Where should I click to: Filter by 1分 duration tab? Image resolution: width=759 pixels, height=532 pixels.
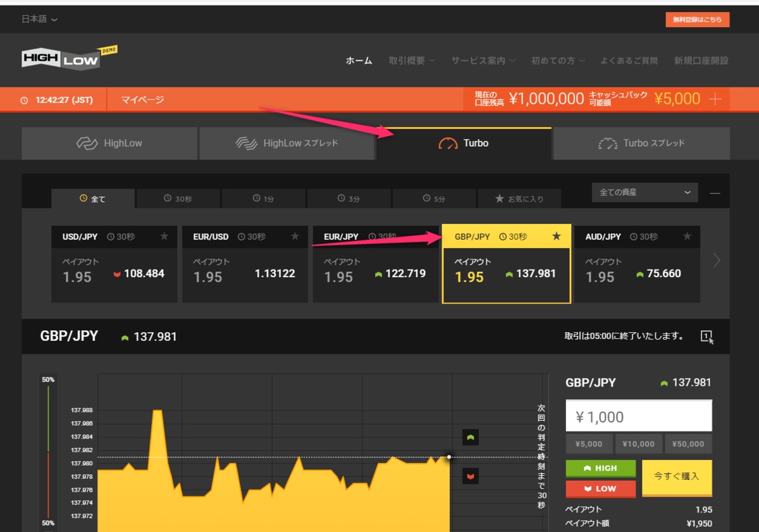264,199
